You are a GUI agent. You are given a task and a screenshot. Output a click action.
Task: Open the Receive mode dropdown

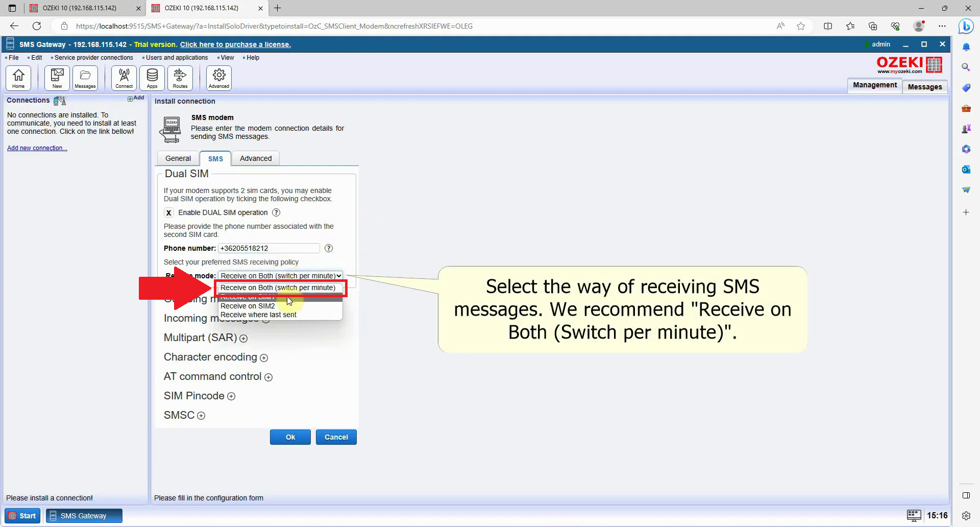[280, 276]
